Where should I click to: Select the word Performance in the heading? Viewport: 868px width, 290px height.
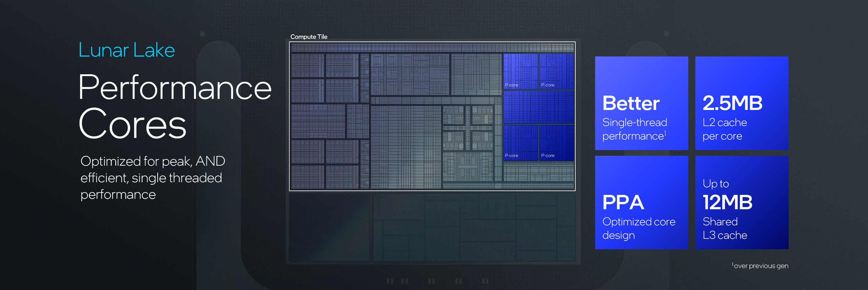point(175,88)
